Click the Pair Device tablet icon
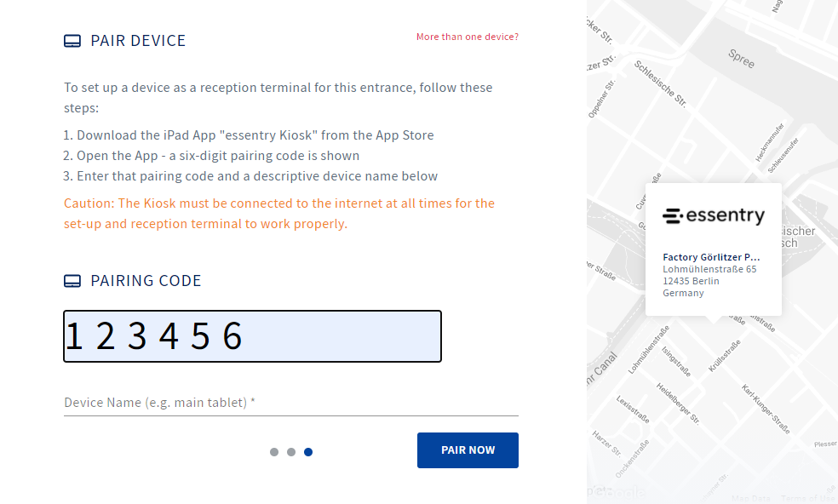The height and width of the screenshot is (504, 838). (x=72, y=41)
